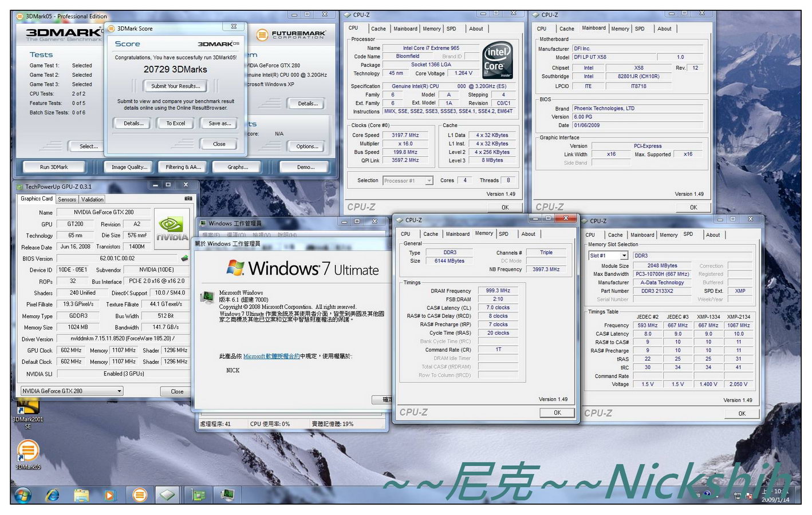The height and width of the screenshot is (515, 812).
Task: Click the Intel Core i7 logo in CPU-Z
Action: (x=497, y=60)
